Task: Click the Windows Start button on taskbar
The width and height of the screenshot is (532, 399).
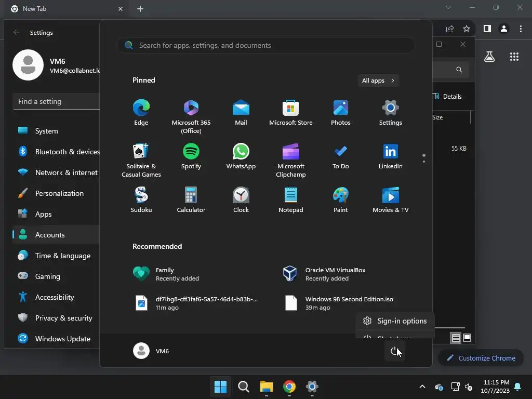Action: pyautogui.click(x=220, y=387)
